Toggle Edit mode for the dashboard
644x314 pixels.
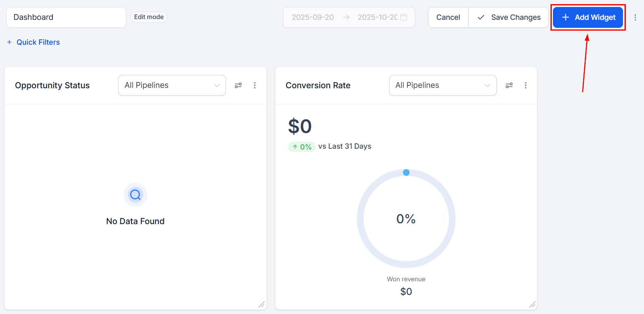point(148,17)
